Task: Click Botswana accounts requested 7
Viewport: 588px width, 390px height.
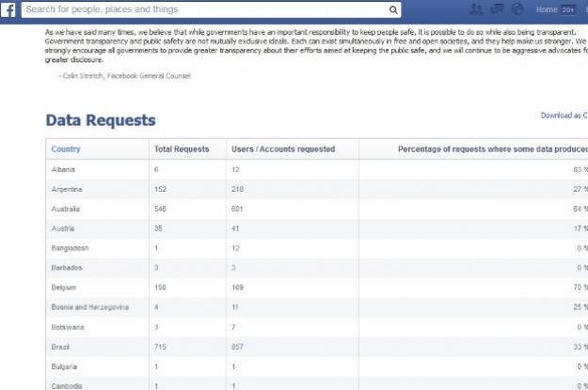Action: (x=233, y=327)
